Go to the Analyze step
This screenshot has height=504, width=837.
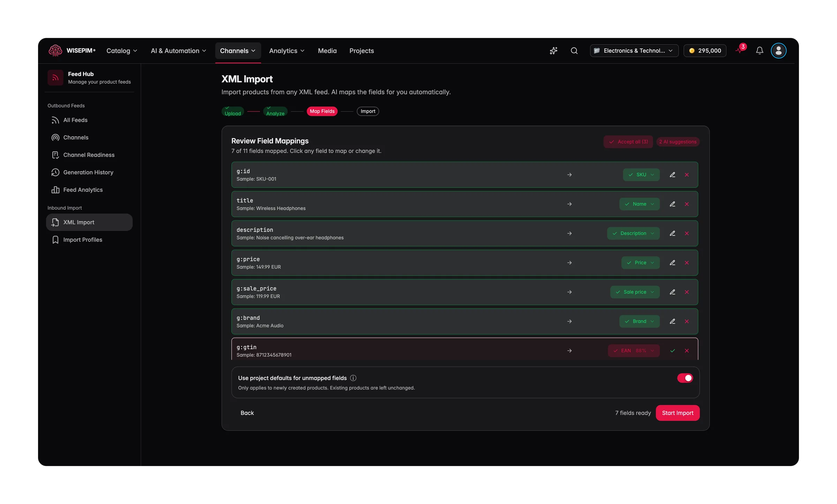(275, 111)
